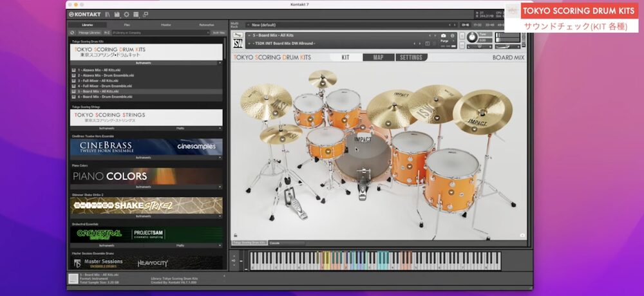Open the save (floppy disk) menu
Image resolution: width=644 pixels, height=296 pixels.
(117, 14)
